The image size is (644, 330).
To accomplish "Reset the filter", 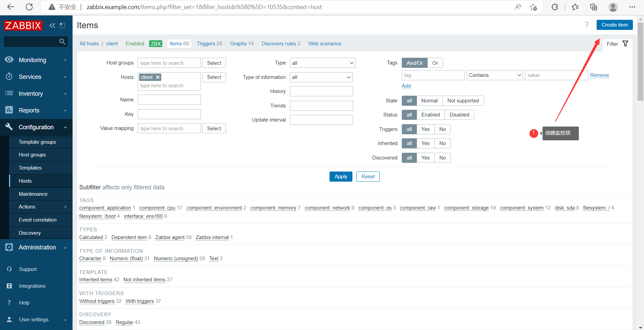I will (x=368, y=177).
